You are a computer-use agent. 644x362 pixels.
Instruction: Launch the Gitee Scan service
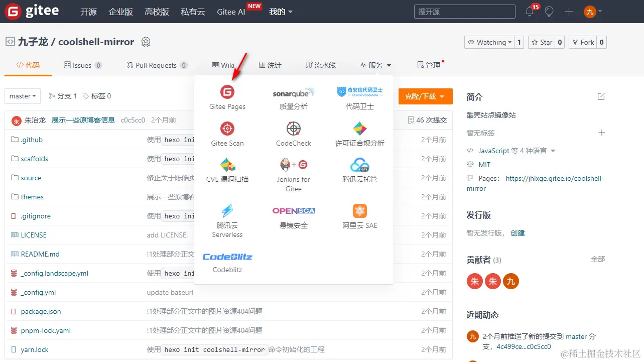click(x=227, y=134)
